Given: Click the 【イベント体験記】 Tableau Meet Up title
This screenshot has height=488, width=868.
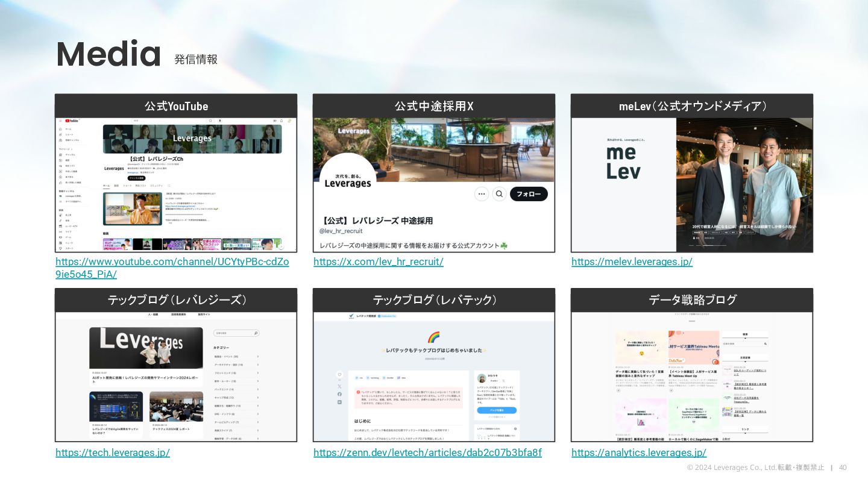Looking at the screenshot, I should tap(694, 374).
